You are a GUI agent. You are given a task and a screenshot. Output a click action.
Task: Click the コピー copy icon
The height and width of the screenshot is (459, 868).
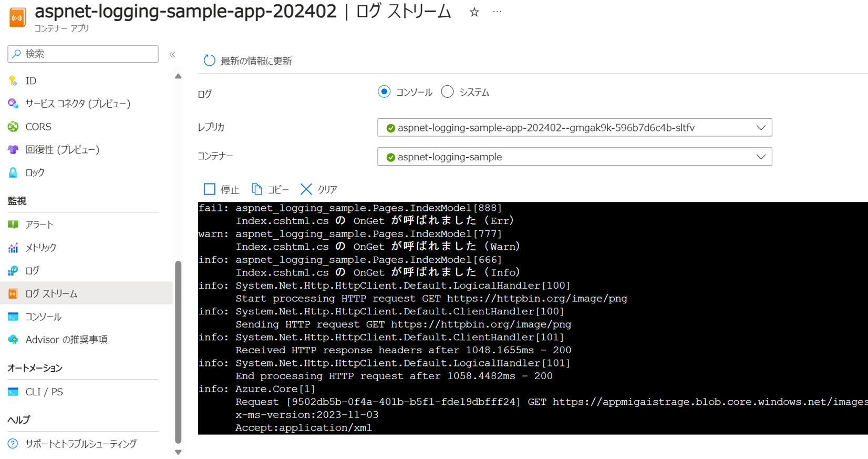click(x=256, y=189)
